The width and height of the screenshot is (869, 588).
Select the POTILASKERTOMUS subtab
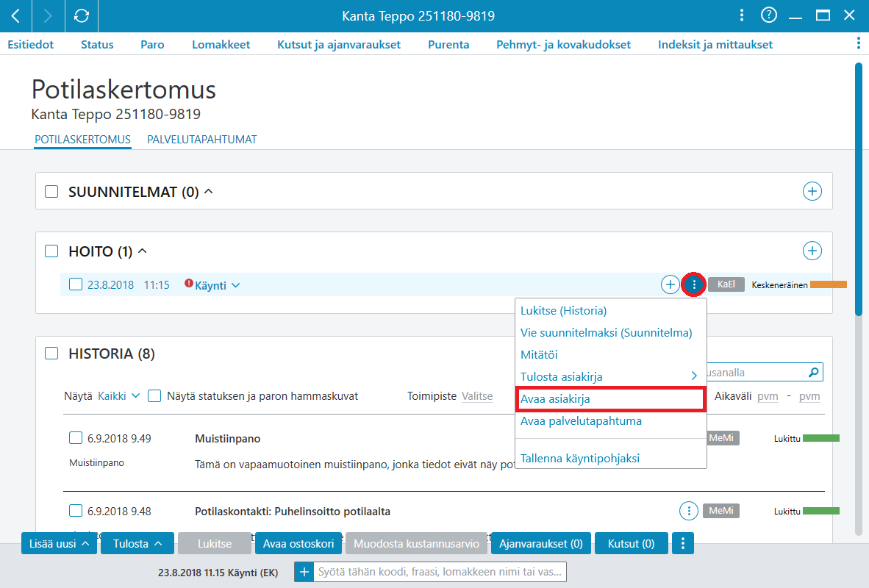click(82, 139)
